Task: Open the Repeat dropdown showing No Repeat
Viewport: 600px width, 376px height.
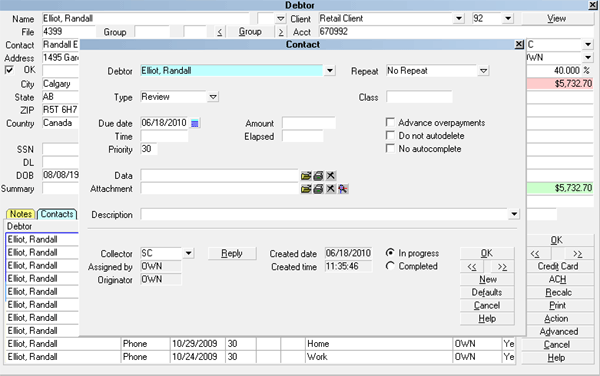Action: pos(484,71)
